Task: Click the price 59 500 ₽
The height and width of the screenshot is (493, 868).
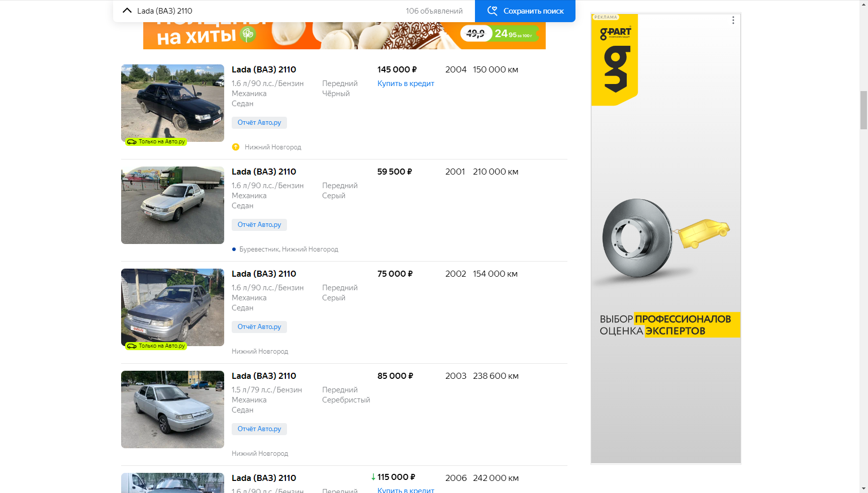Action: coord(395,172)
